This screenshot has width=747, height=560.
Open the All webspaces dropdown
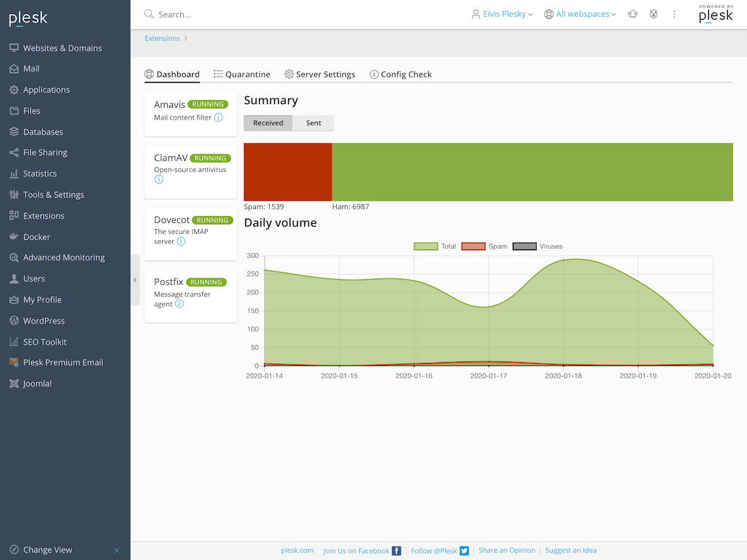click(x=580, y=14)
